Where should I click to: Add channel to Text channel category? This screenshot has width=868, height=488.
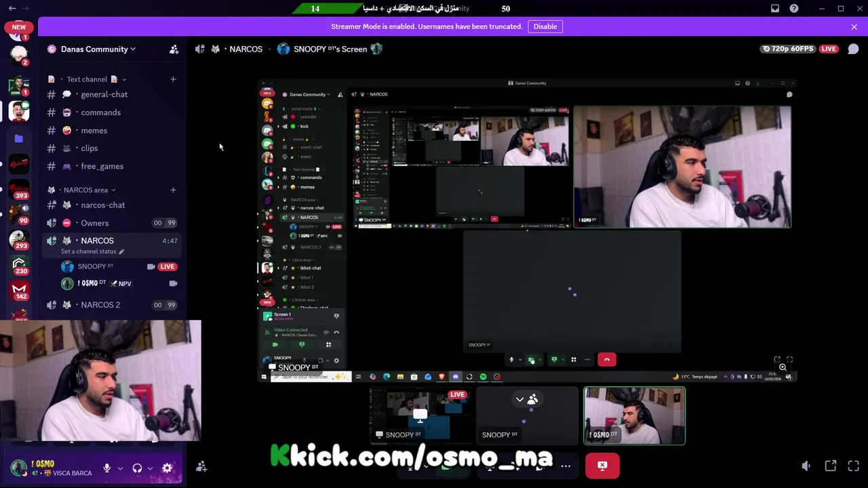pyautogui.click(x=173, y=79)
